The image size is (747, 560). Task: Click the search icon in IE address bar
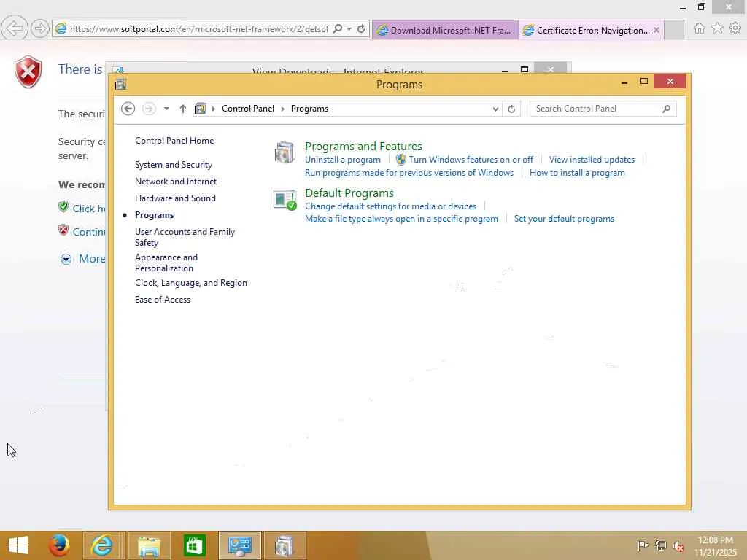(337, 28)
